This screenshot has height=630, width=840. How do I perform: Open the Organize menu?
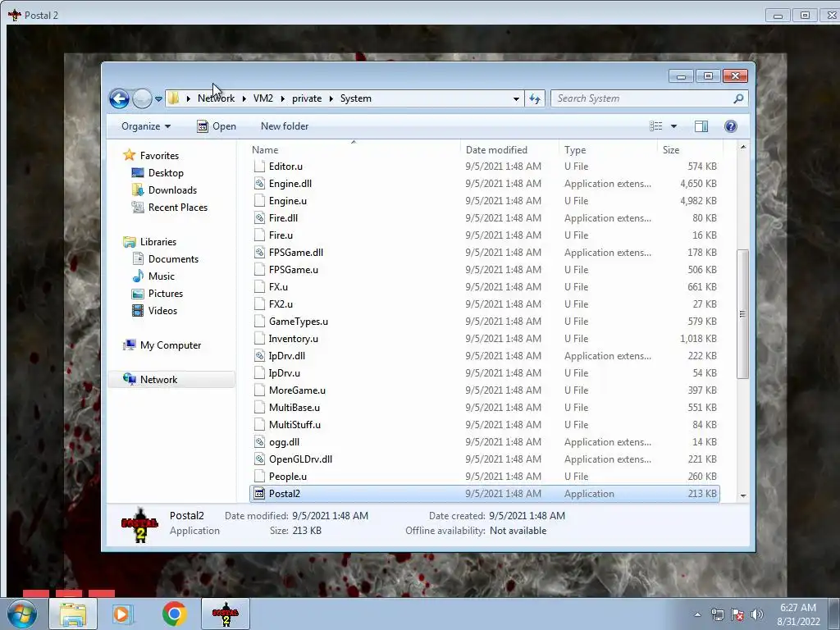point(146,126)
